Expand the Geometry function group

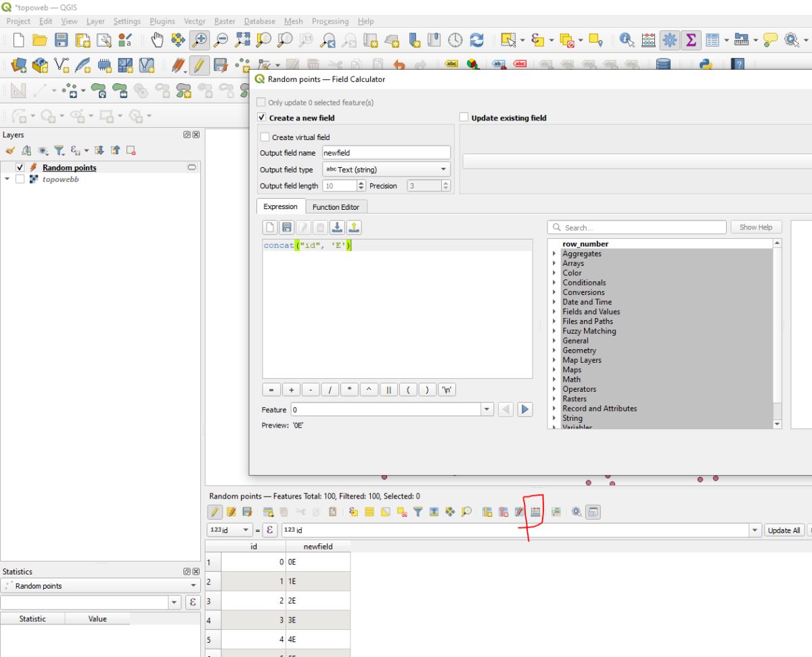coord(554,350)
